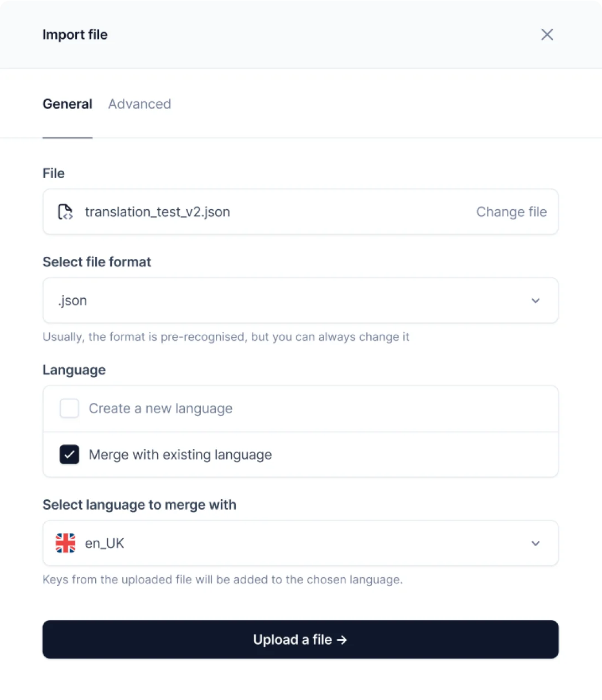Enable Create a new language
This screenshot has height=700, width=602.
point(69,408)
